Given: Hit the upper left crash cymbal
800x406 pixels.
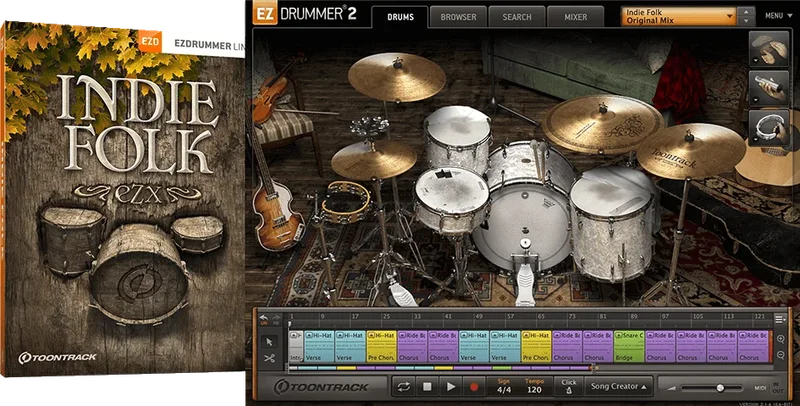Looking at the screenshot, I should 396,77.
